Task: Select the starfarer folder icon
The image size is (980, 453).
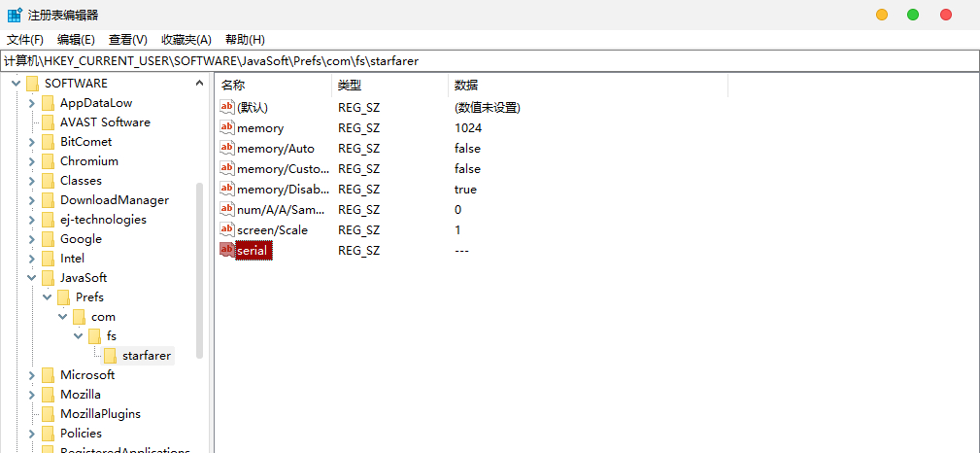Action: pos(111,356)
